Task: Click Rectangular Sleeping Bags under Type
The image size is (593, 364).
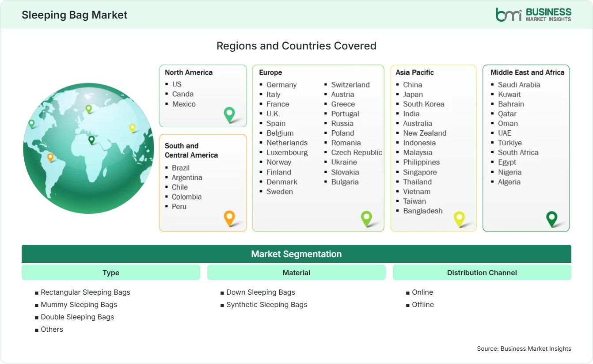Action: coord(86,292)
